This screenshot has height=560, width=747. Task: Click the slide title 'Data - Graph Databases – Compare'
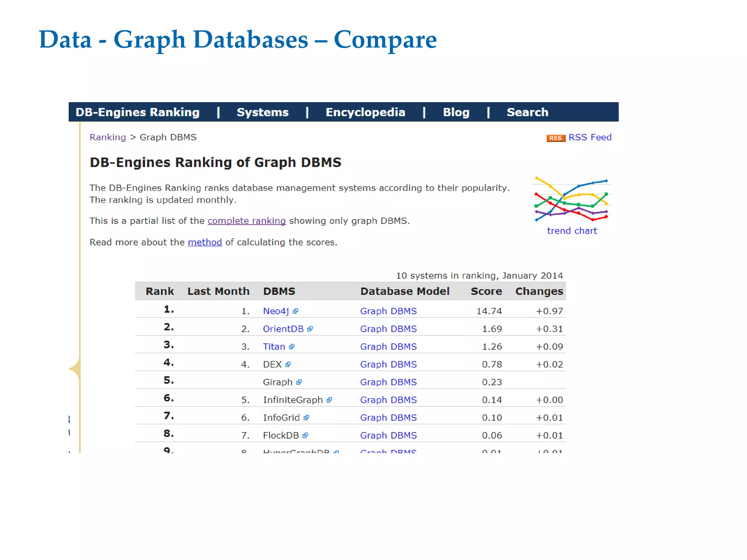pos(238,40)
